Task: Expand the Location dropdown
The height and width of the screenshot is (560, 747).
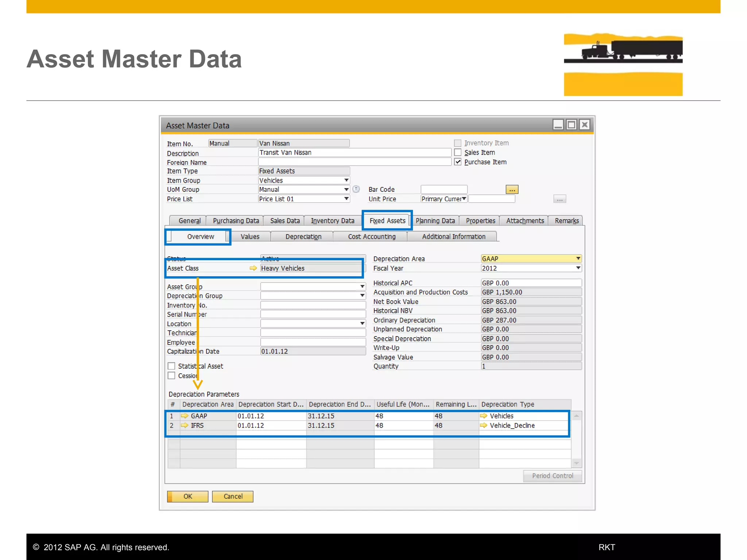Action: pos(362,323)
